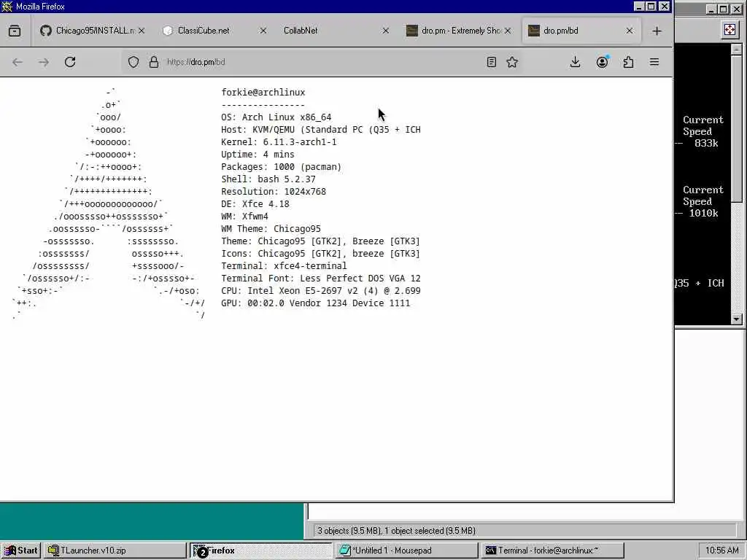Maximize the Mozilla Firefox window

tap(651, 7)
